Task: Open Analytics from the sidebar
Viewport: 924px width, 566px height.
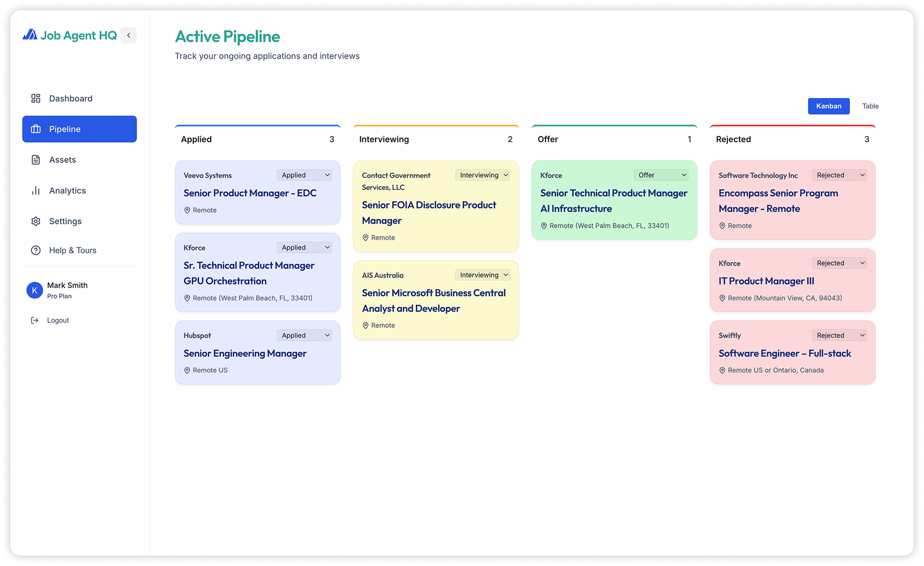Action: click(x=79, y=190)
